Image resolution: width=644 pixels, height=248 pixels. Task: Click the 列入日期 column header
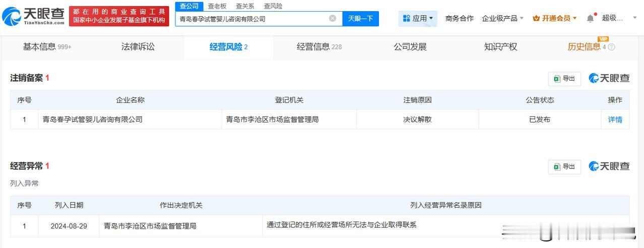click(69, 205)
